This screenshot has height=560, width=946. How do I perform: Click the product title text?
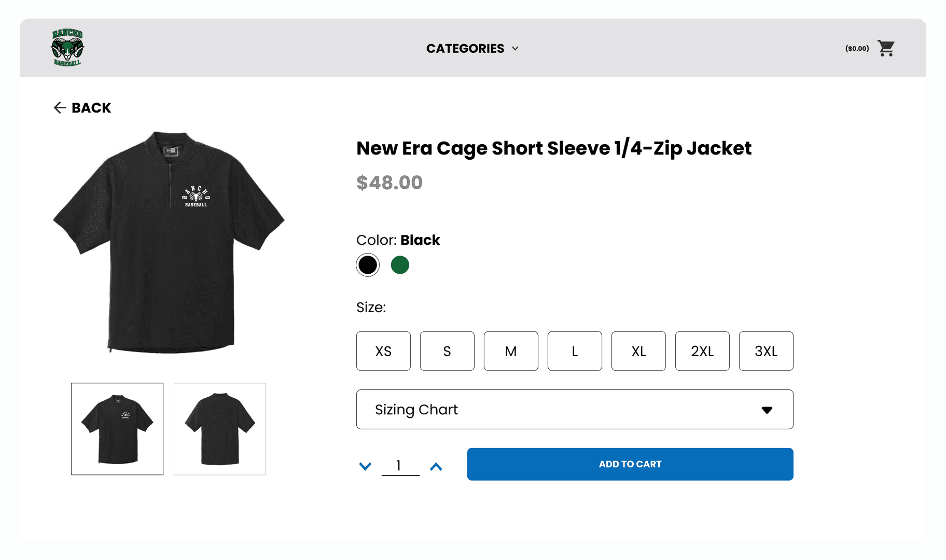(553, 148)
